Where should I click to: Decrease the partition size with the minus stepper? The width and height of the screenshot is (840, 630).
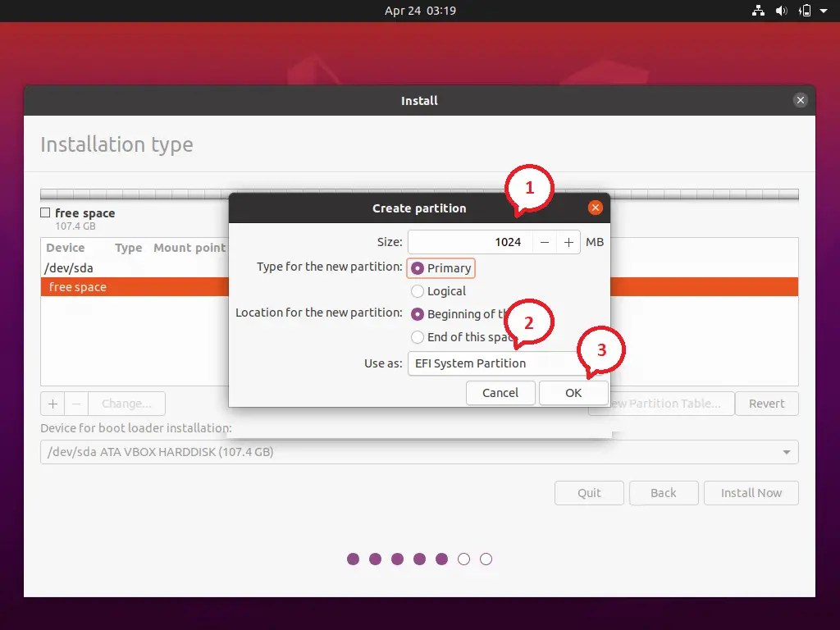[x=545, y=242]
